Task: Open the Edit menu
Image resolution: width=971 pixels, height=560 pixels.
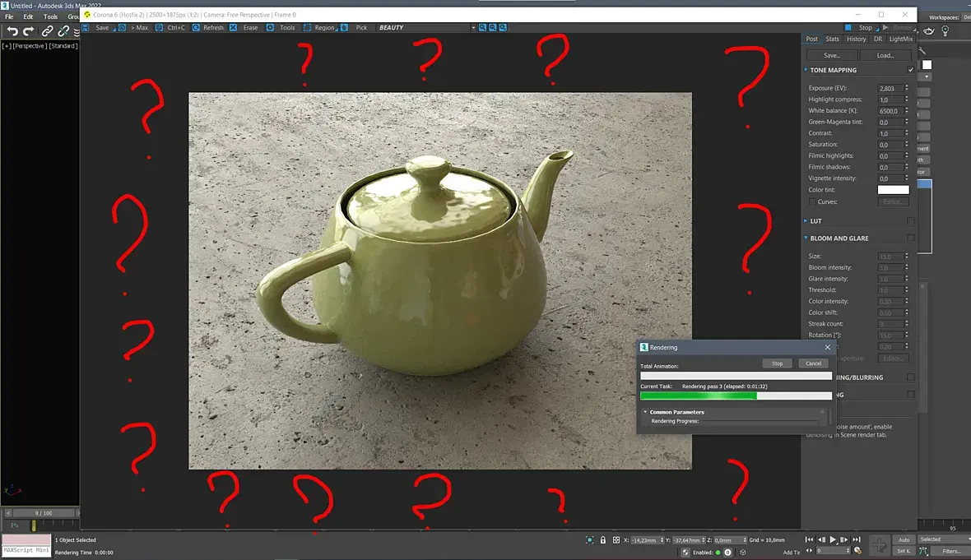Action: pyautogui.click(x=28, y=16)
